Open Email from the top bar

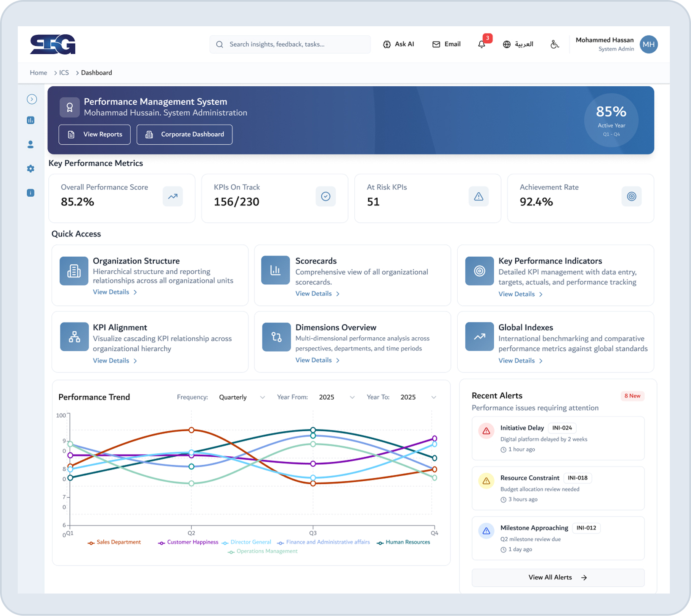click(446, 44)
